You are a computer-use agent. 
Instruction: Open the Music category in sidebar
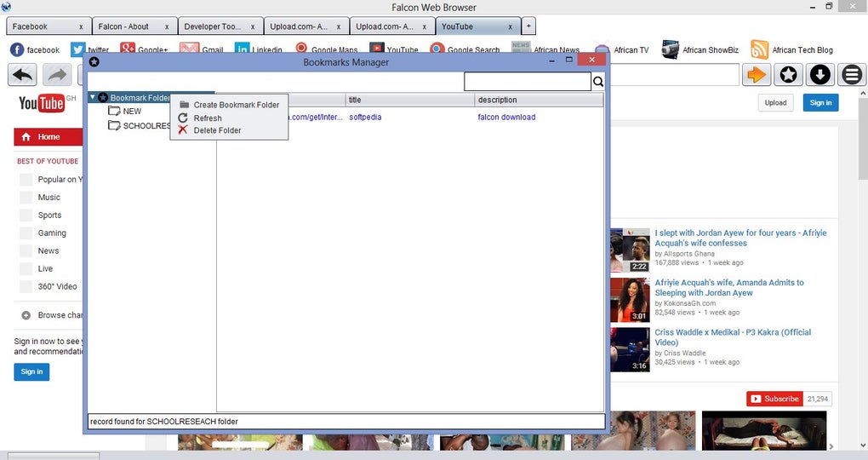49,198
